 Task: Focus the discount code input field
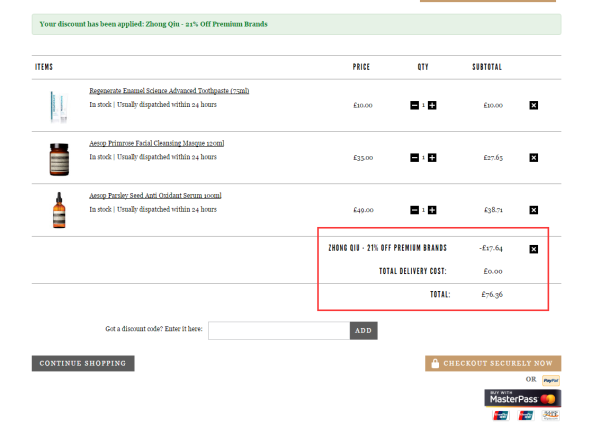(x=279, y=331)
